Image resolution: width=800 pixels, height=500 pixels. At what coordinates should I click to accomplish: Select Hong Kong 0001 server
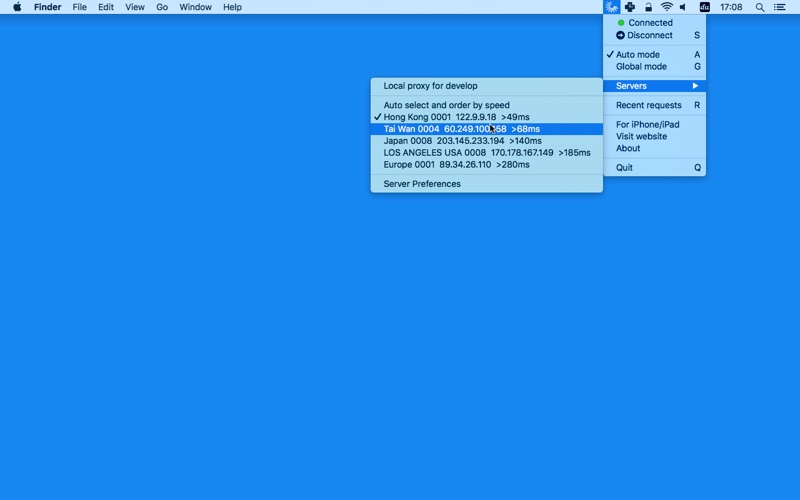coord(487,117)
